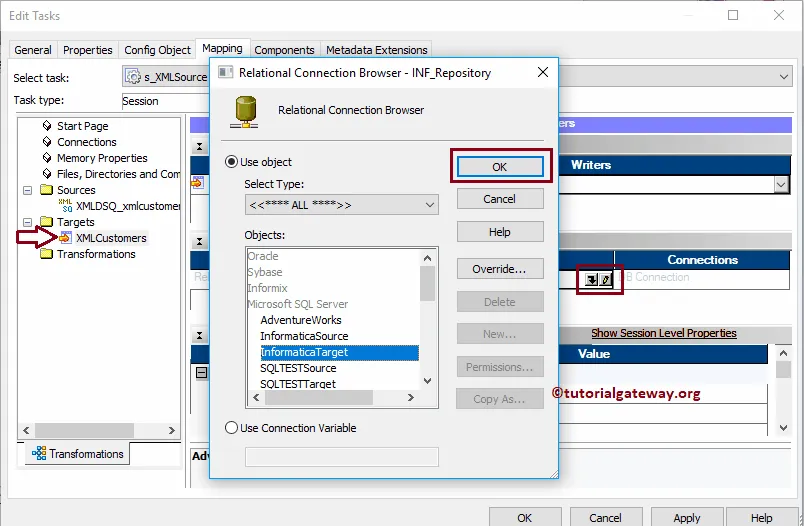Select the Use Connection Variable radio button

point(231,428)
